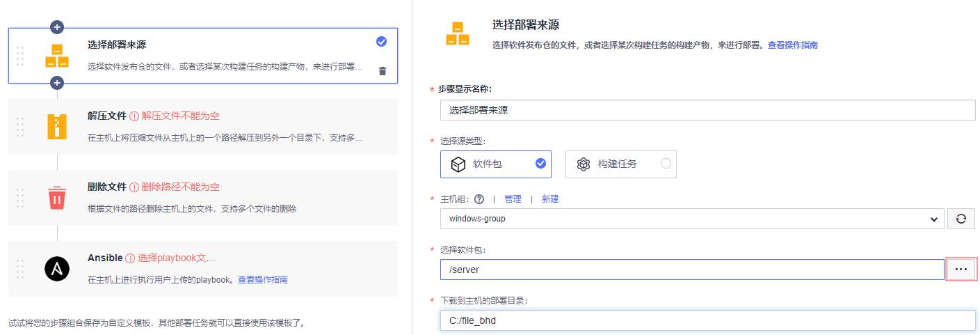The height and width of the screenshot is (335, 980).
Task: Click the 选择软件包 path field showing /server
Action: 692,270
